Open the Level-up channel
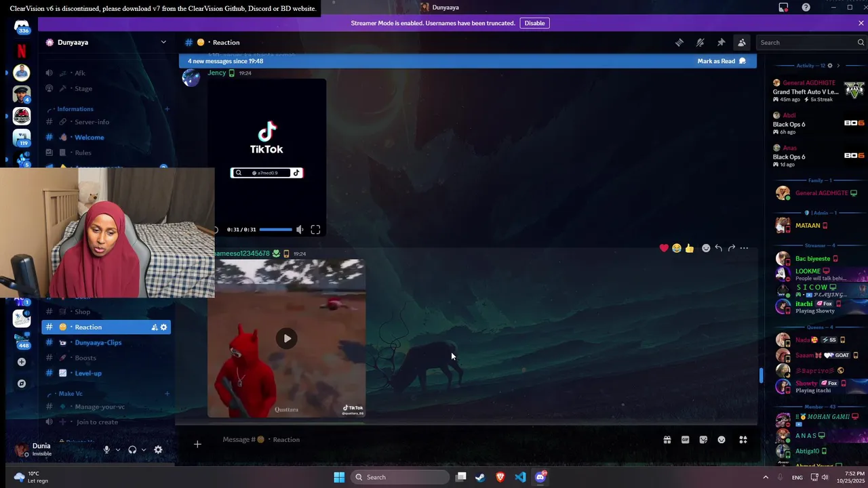 pos(106,373)
